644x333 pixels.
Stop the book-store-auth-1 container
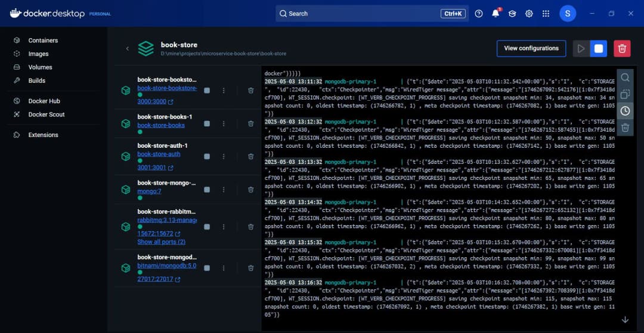(207, 156)
